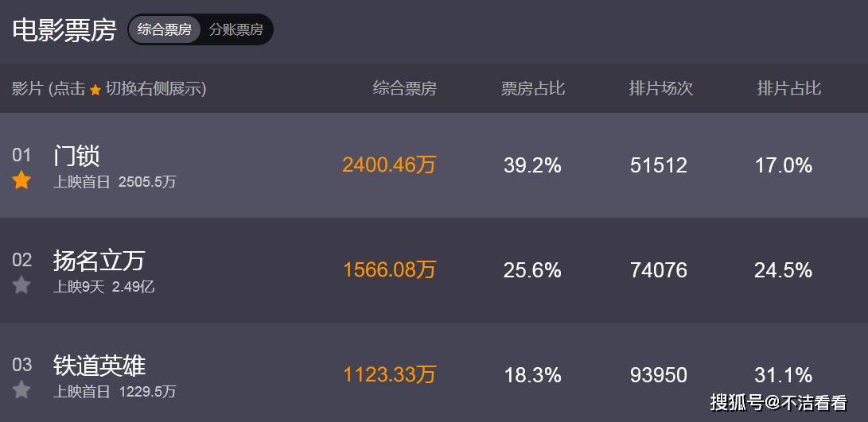
Task: Switch to 分账票房 tab
Action: click(235, 30)
